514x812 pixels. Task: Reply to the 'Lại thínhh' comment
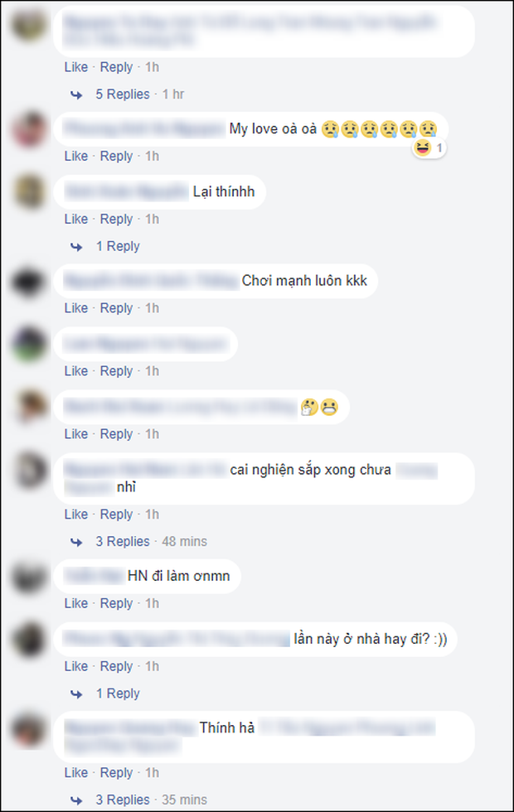coord(117,219)
